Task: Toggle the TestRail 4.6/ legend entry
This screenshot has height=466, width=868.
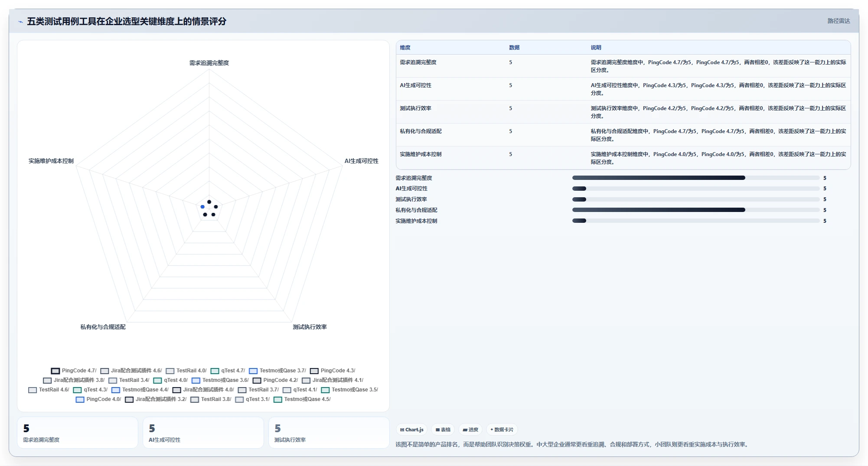Action: (x=49, y=390)
